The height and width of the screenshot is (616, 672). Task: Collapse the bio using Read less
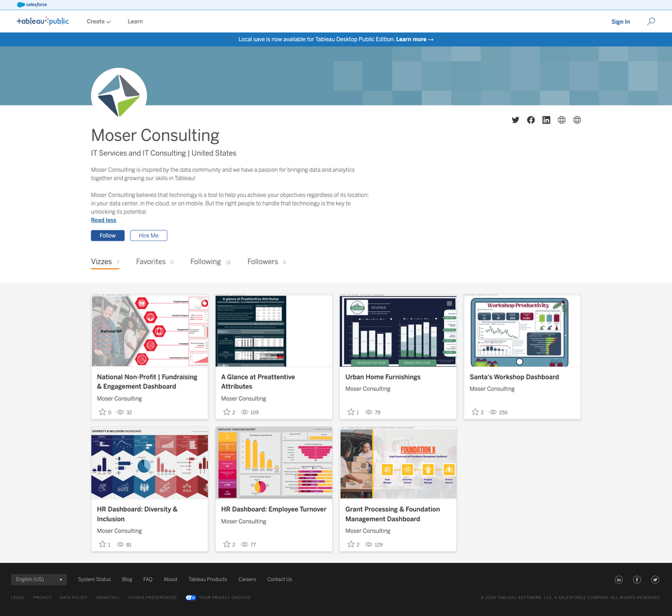(103, 220)
